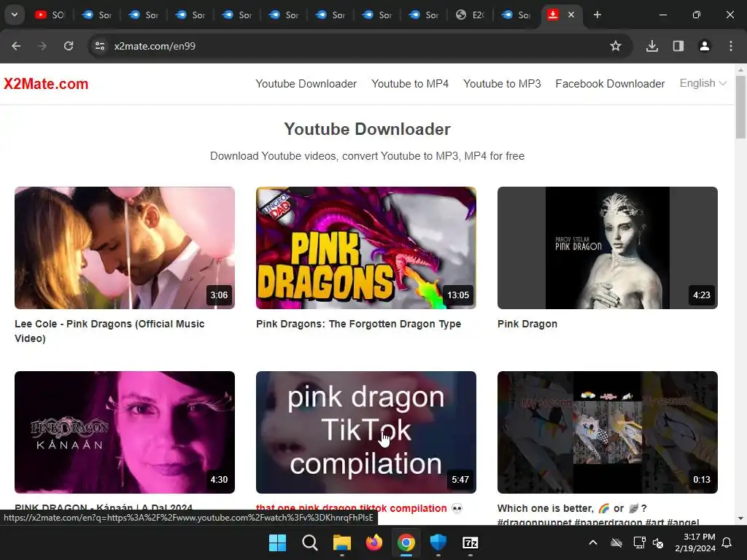
Task: Expand the tab search dropdown arrow
Action: coord(15,15)
